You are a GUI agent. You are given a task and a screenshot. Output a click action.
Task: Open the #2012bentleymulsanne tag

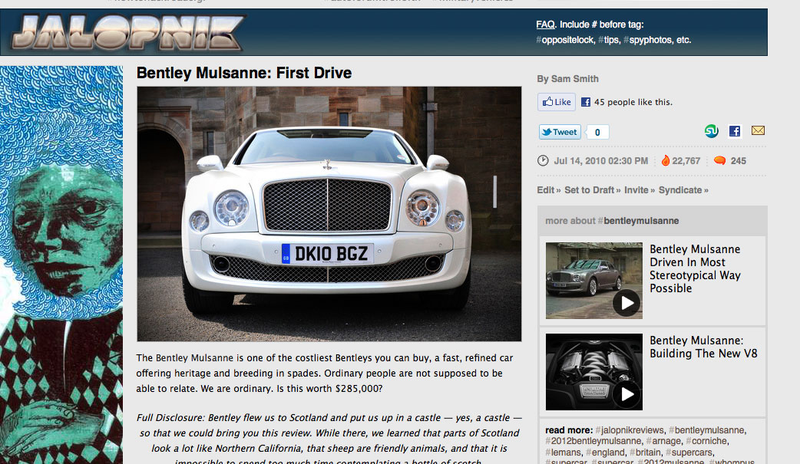593,441
